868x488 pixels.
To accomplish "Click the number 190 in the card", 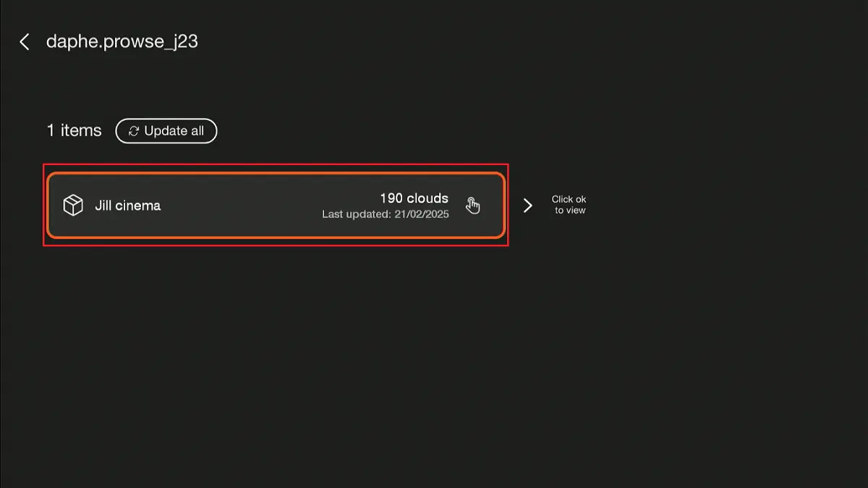I will 391,198.
